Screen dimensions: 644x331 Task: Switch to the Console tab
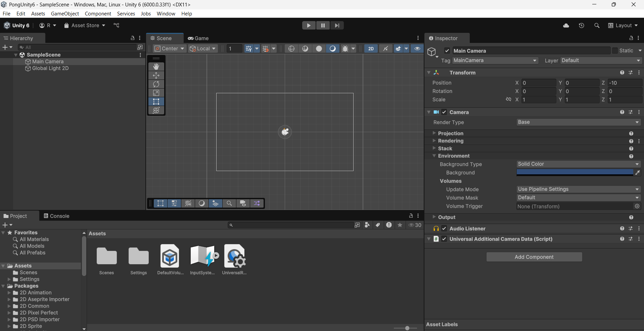tap(56, 216)
